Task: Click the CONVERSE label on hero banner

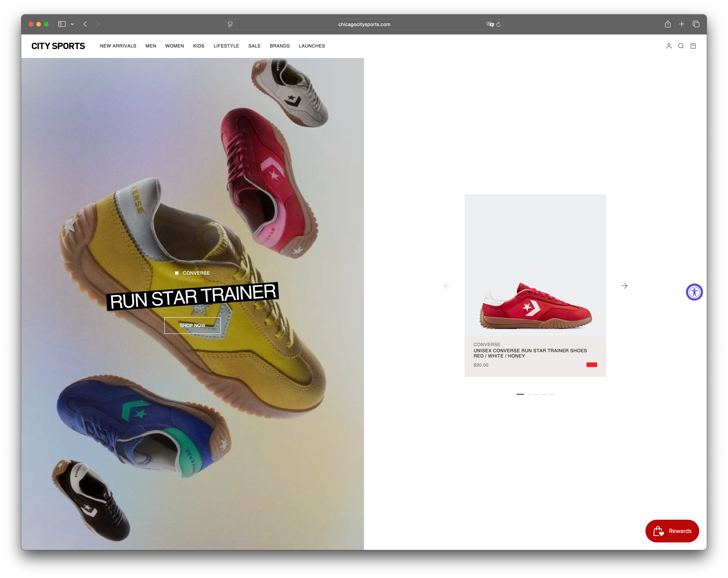Action: click(x=196, y=273)
